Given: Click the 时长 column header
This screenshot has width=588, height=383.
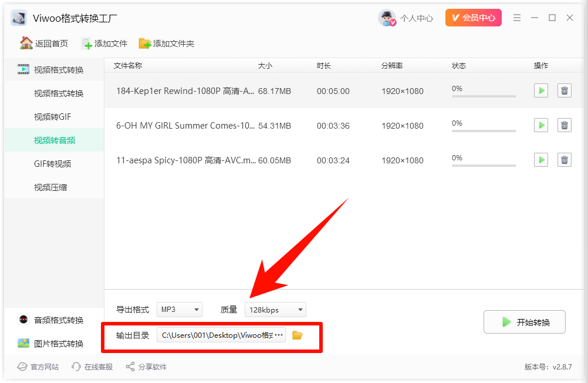Looking at the screenshot, I should tap(323, 66).
